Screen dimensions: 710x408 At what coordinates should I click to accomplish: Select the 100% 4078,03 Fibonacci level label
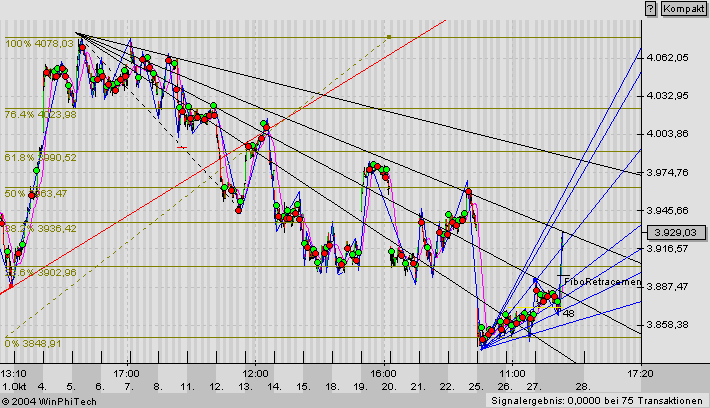tap(39, 43)
